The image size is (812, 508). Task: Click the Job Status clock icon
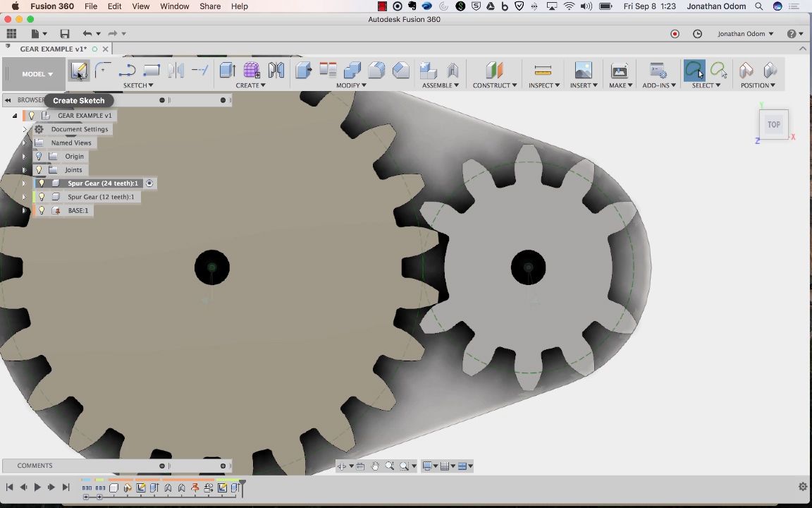tap(697, 34)
